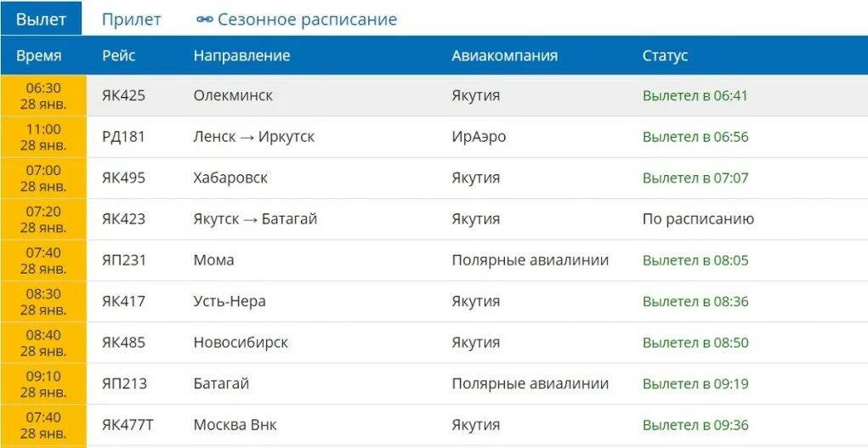Click the Время column header

pyautogui.click(x=38, y=55)
